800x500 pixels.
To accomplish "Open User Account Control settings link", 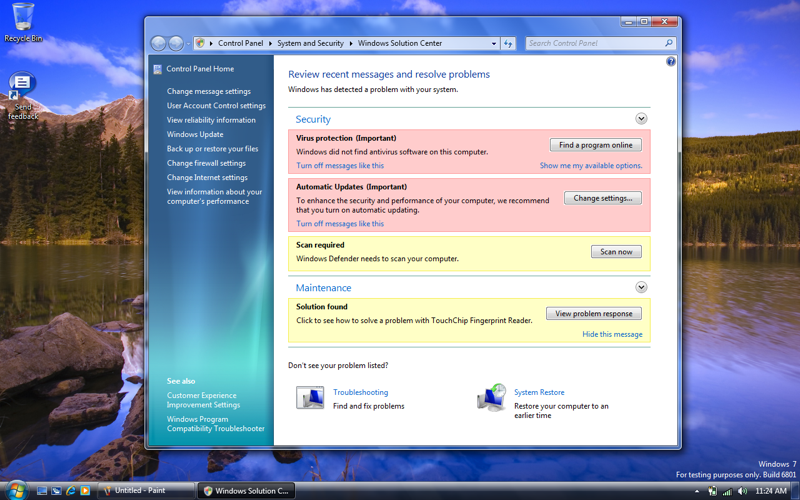I will pos(216,106).
